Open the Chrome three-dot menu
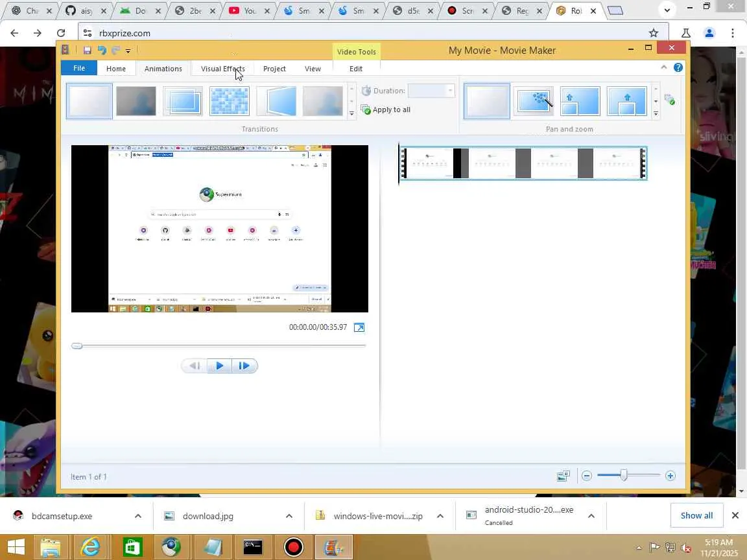The image size is (747, 560). 732,33
